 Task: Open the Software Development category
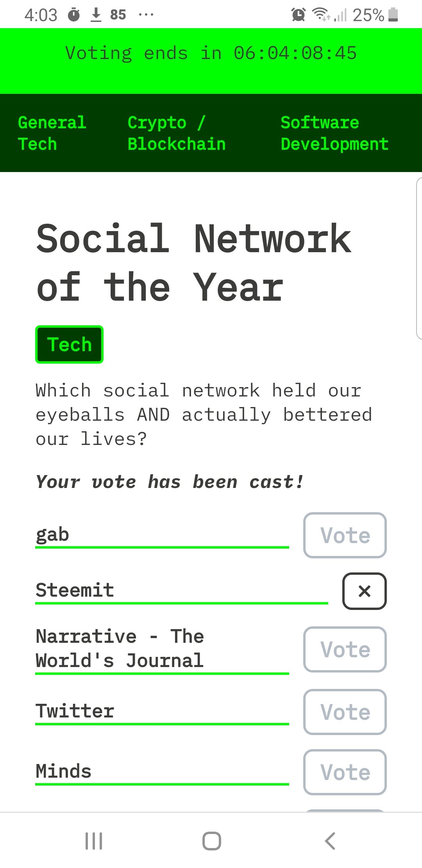point(334,133)
